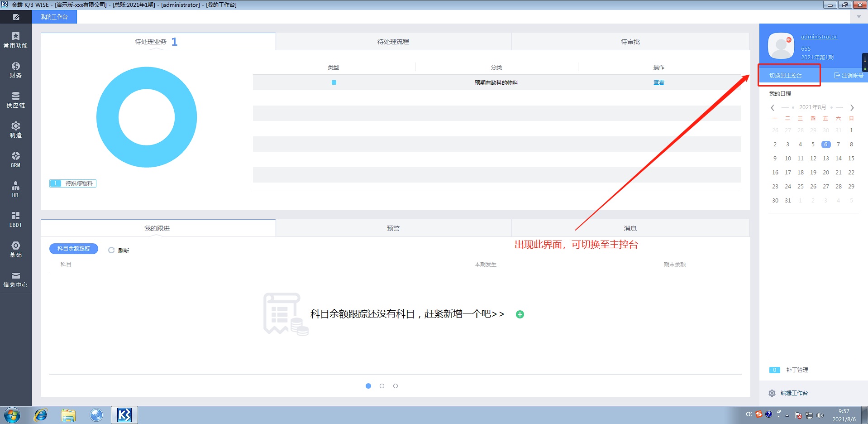Click the blue help question mark tray icon
Viewport: 868px width, 424px height.
click(x=768, y=414)
